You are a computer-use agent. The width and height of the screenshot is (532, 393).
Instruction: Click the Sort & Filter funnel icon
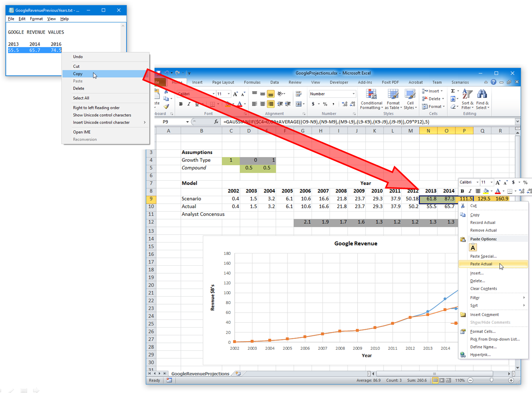pyautogui.click(x=467, y=94)
